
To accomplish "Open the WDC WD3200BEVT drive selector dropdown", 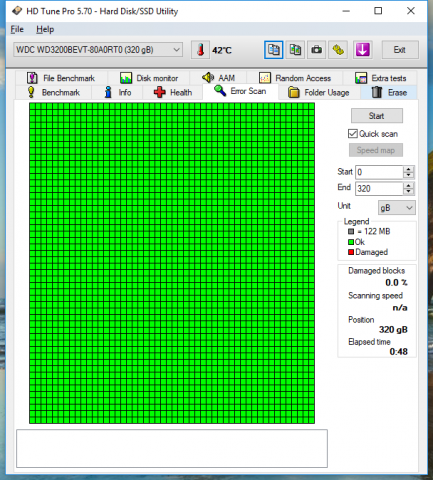I will click(x=98, y=50).
